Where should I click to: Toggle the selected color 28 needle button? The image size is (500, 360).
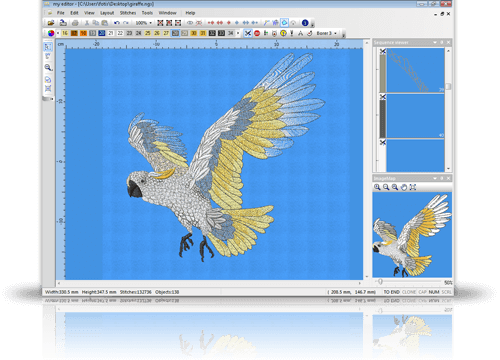click(175, 33)
